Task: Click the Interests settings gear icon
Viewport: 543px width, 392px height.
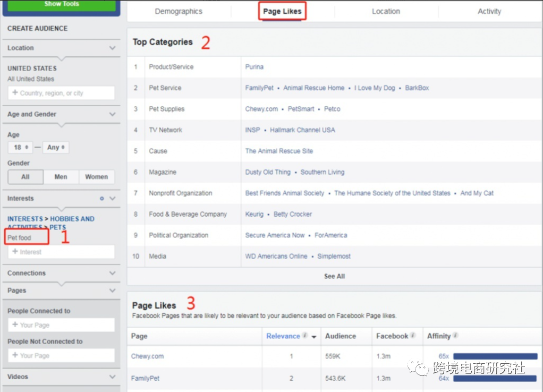Action: [102, 199]
